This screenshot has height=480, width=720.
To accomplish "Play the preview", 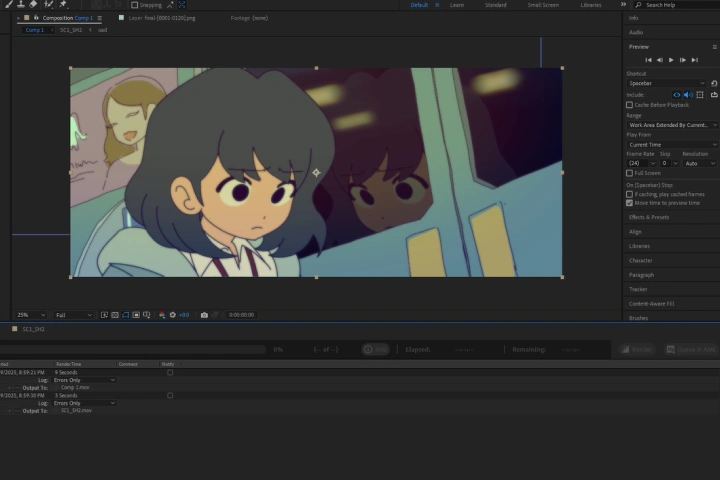I will coord(671,60).
